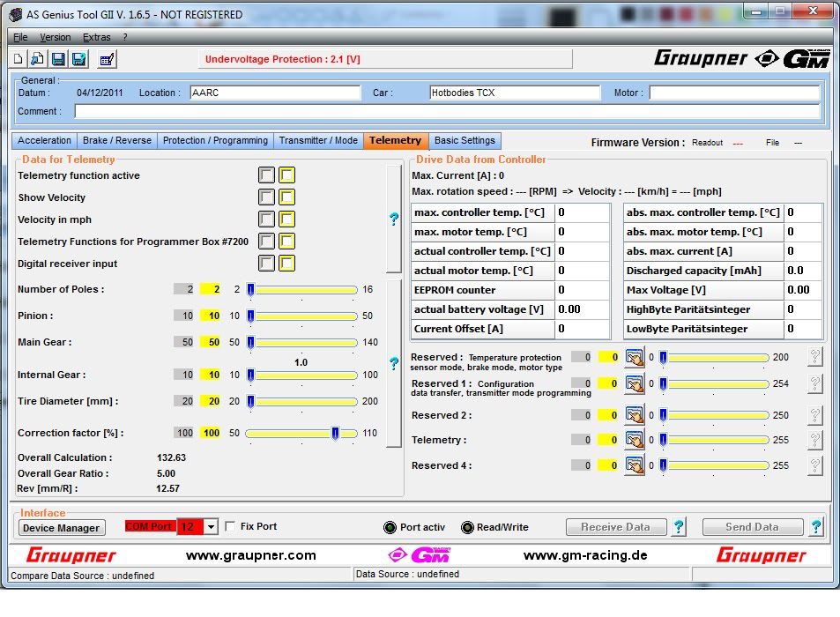840x617 pixels.
Task: Open the Version menu
Action: (x=56, y=37)
